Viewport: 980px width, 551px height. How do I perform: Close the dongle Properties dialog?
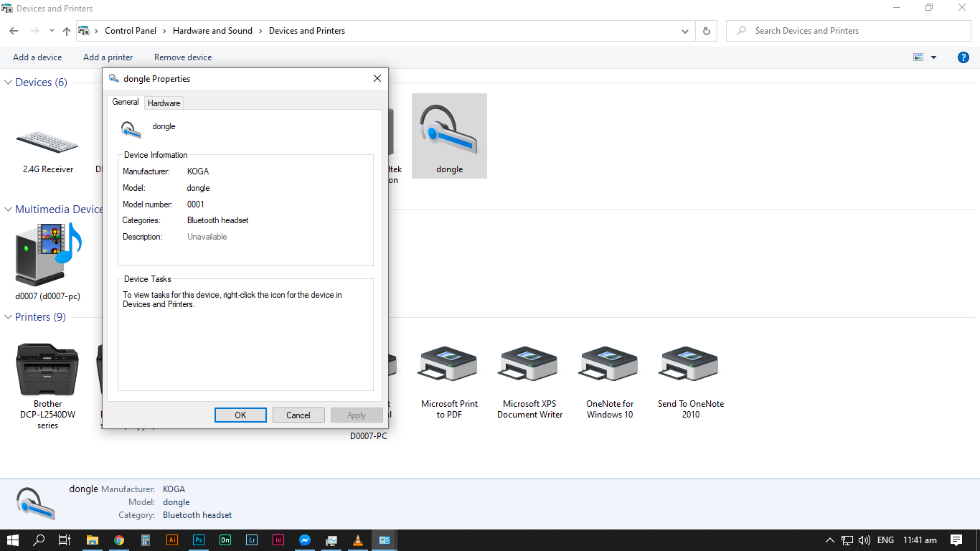pos(377,78)
